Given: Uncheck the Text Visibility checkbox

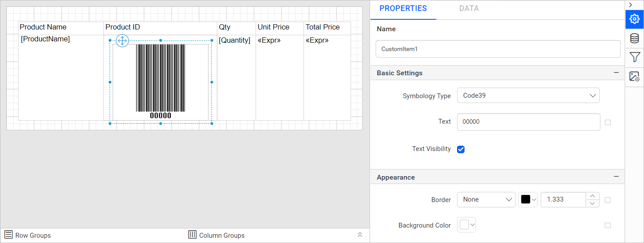Looking at the screenshot, I should 461,149.
